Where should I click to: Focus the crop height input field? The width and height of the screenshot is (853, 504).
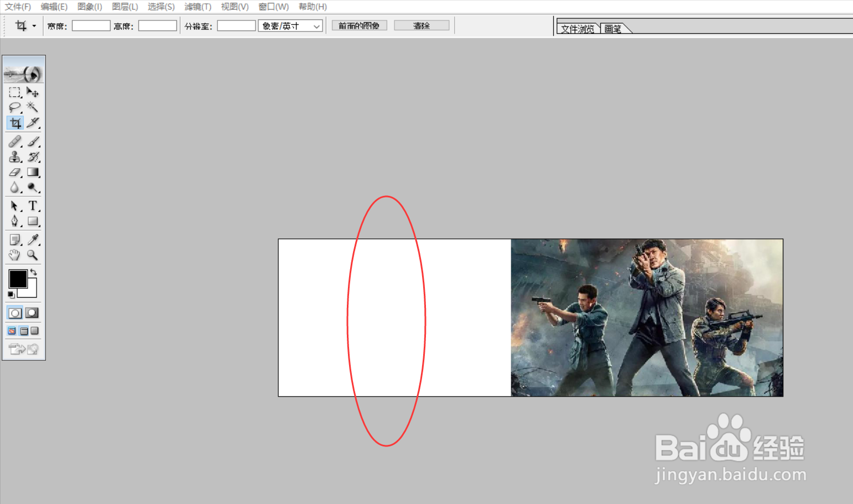pyautogui.click(x=158, y=26)
